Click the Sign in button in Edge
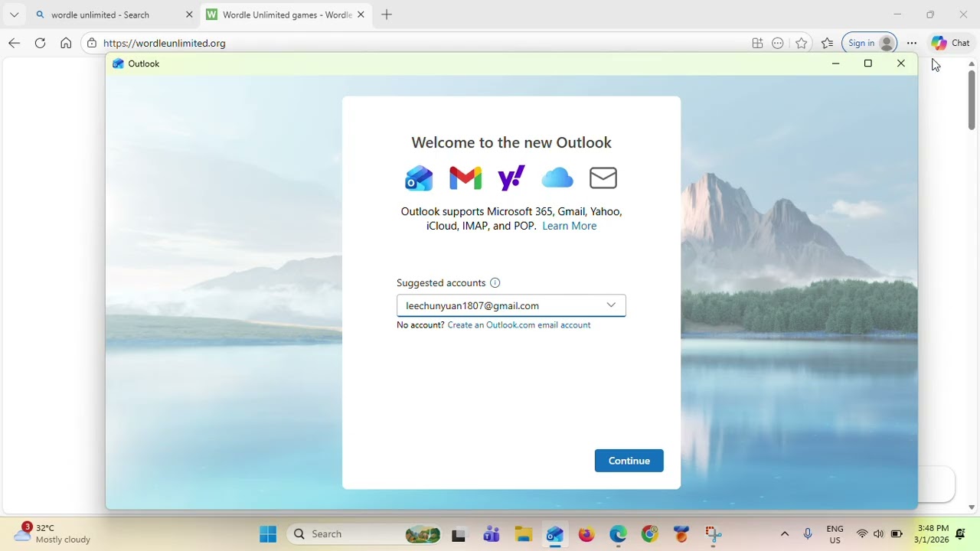The image size is (980, 551). [x=869, y=43]
